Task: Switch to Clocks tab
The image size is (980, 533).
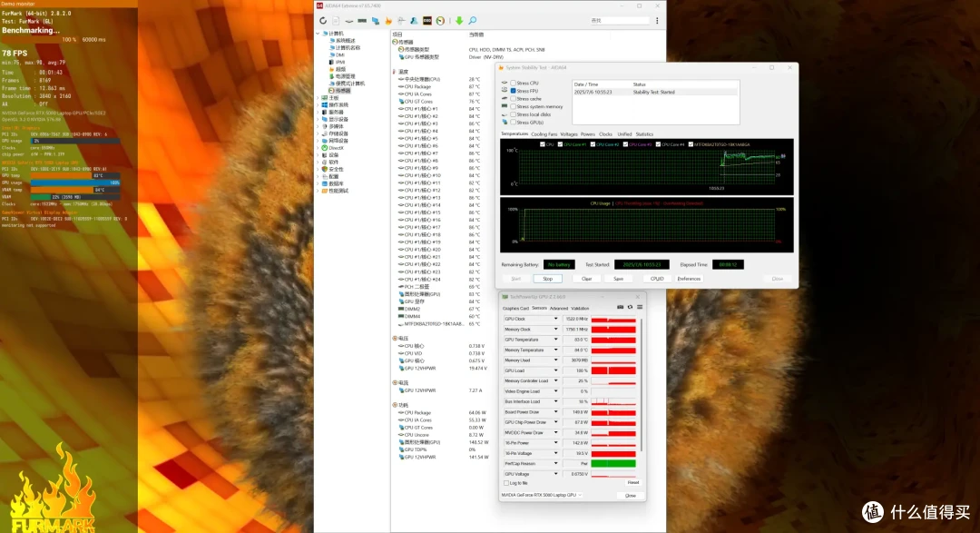Action: tap(605, 133)
